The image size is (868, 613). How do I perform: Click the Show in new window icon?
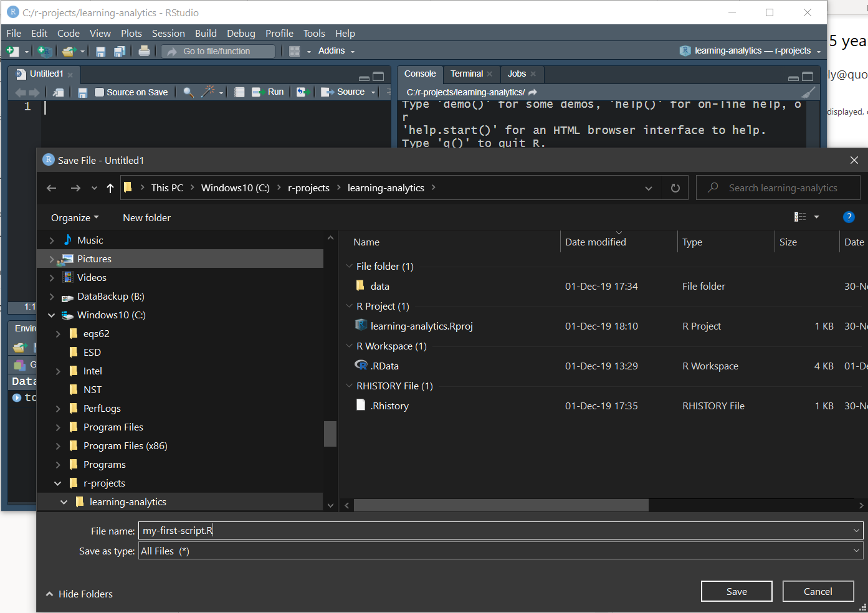pyautogui.click(x=58, y=92)
